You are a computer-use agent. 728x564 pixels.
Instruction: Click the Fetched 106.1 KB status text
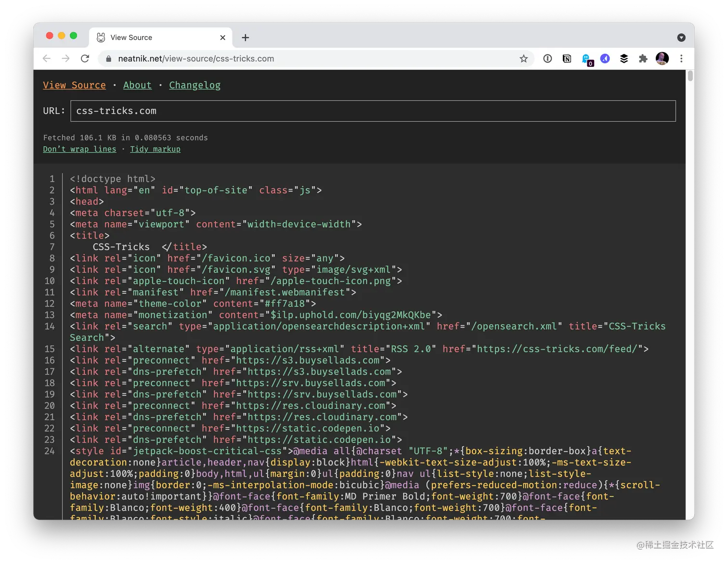pos(125,138)
